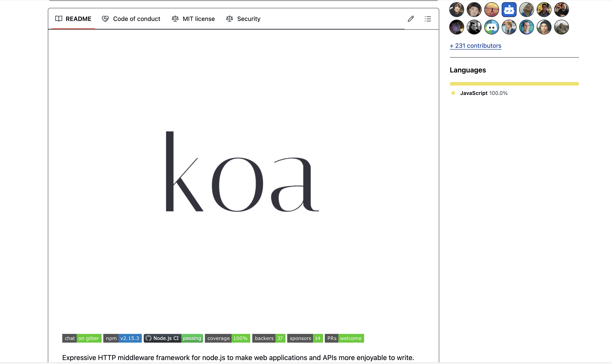Click the scales icon beside MIT license
The image size is (612, 364).
click(x=175, y=19)
